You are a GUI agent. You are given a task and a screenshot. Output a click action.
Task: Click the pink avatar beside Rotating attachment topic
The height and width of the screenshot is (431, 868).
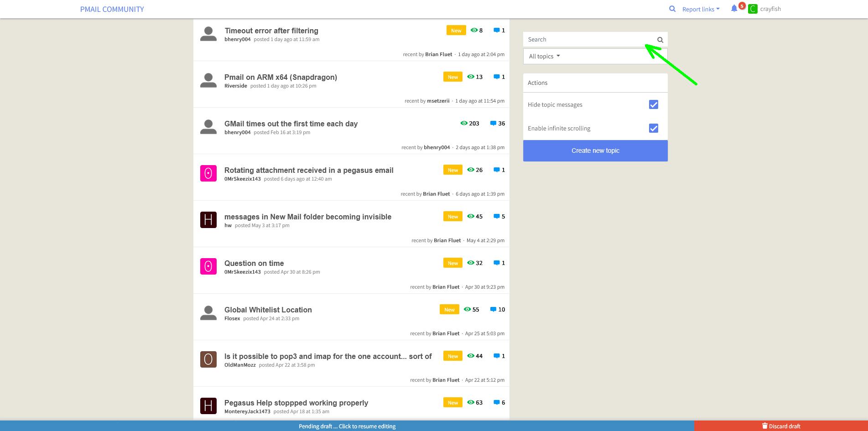pos(208,173)
